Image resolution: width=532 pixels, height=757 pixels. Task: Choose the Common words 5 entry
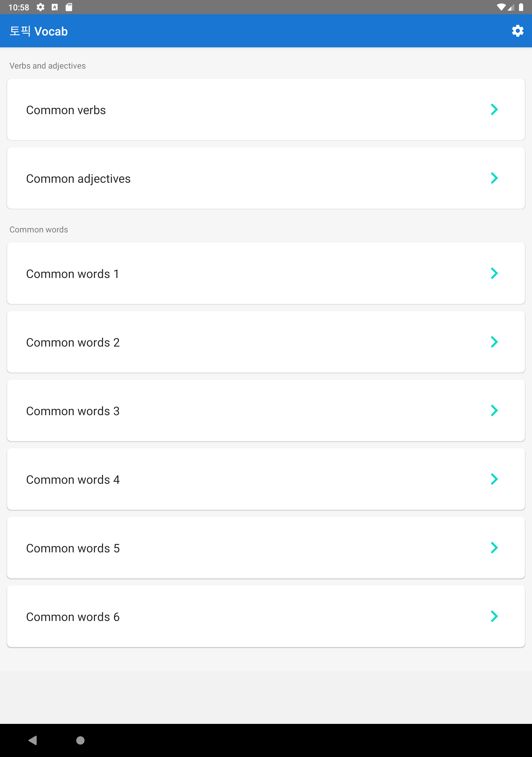click(73, 548)
